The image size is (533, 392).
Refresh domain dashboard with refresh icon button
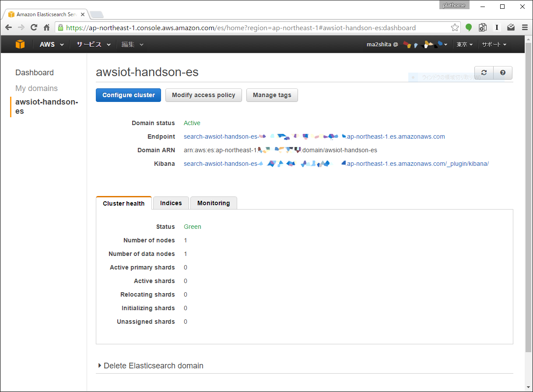point(484,73)
